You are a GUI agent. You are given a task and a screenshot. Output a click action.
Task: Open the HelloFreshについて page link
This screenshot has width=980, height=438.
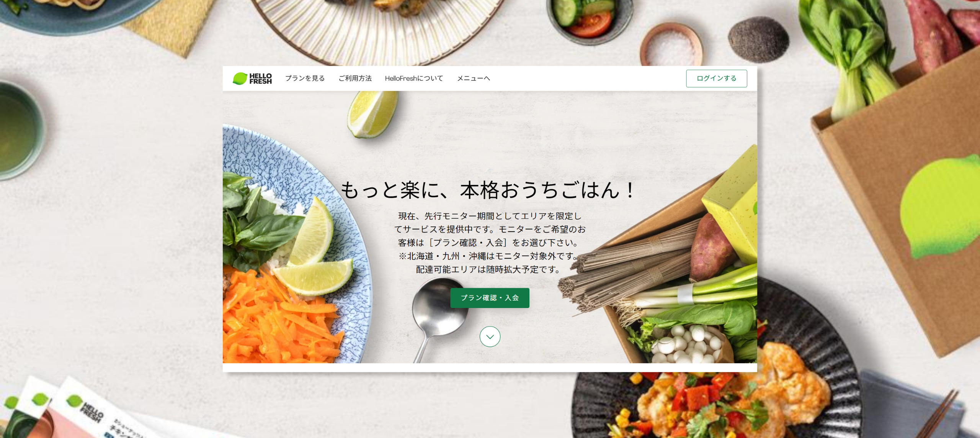[414, 79]
